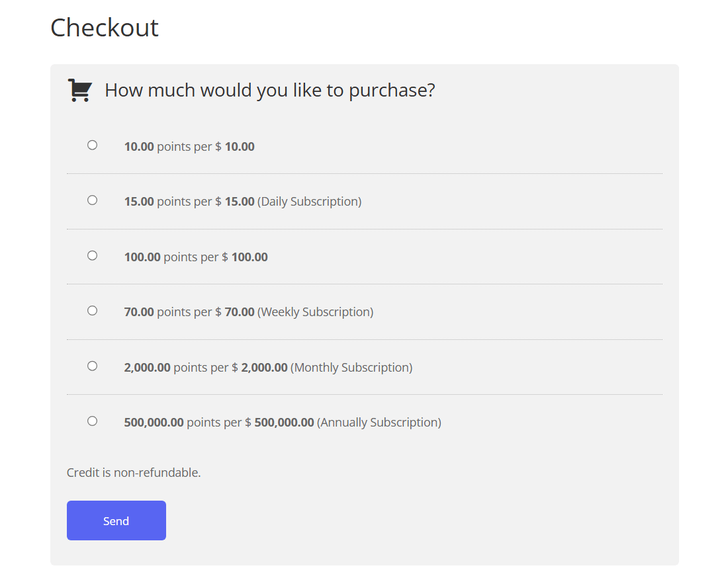728x582 pixels.
Task: Click the "Checkout" page heading
Action: [x=105, y=28]
